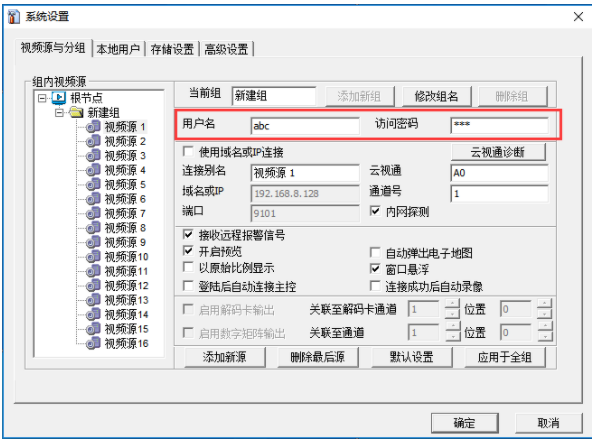Collapse the 新建组 tree expander

pyautogui.click(x=59, y=112)
